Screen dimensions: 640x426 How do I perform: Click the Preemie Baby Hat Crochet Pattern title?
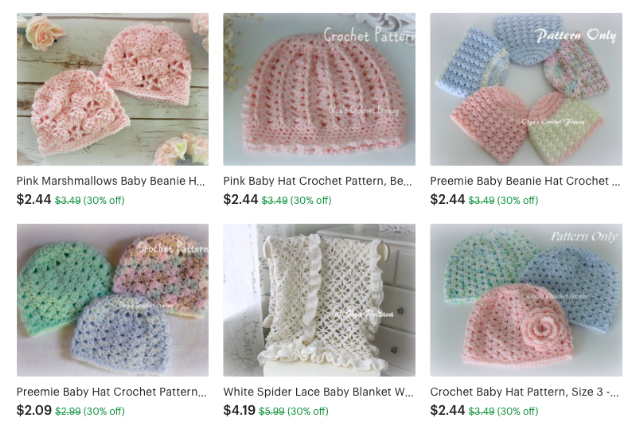click(x=111, y=392)
